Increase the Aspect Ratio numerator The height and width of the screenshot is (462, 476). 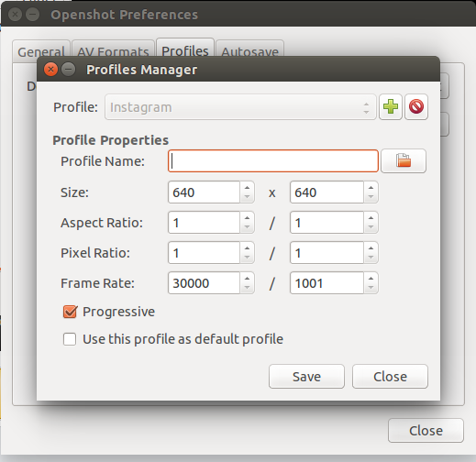[247, 218]
